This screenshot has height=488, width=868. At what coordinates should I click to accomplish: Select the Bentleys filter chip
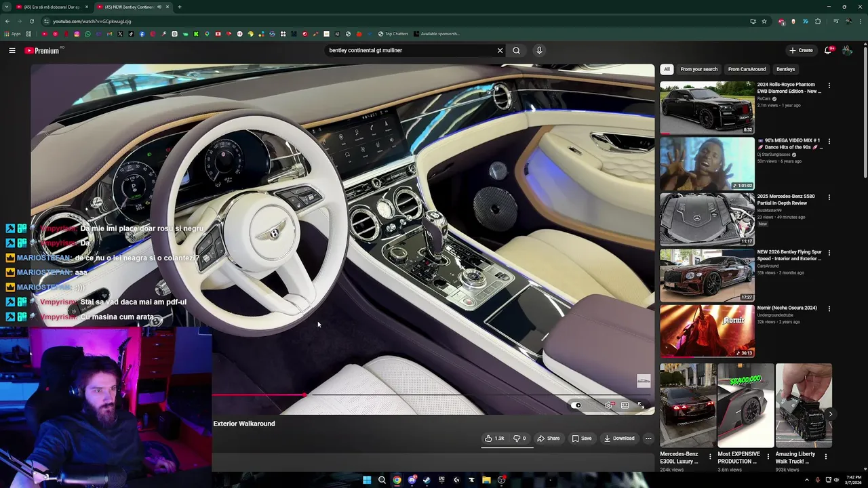(785, 69)
